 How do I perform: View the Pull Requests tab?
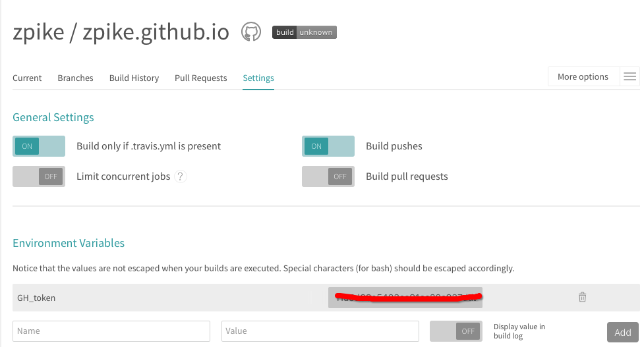201,78
